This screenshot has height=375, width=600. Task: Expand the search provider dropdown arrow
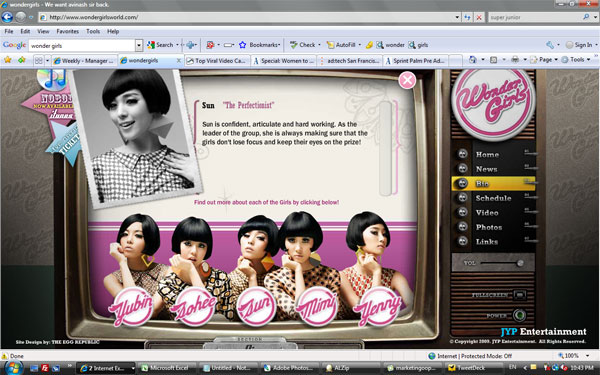(x=595, y=17)
